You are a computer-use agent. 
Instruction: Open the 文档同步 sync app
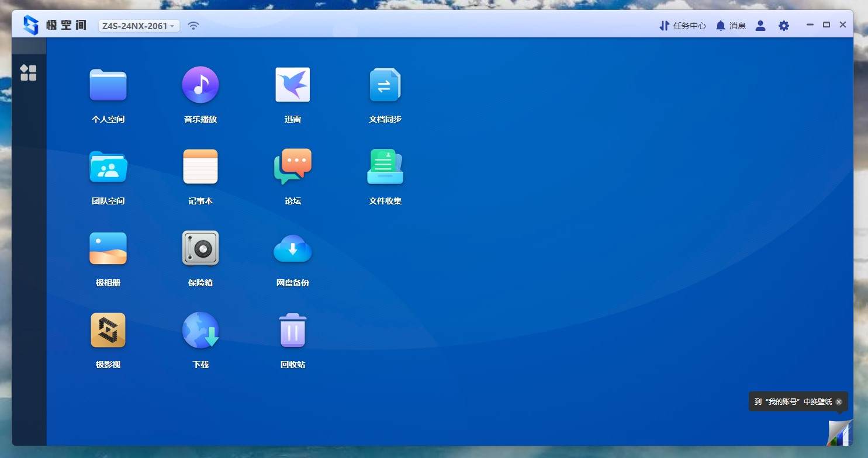385,85
